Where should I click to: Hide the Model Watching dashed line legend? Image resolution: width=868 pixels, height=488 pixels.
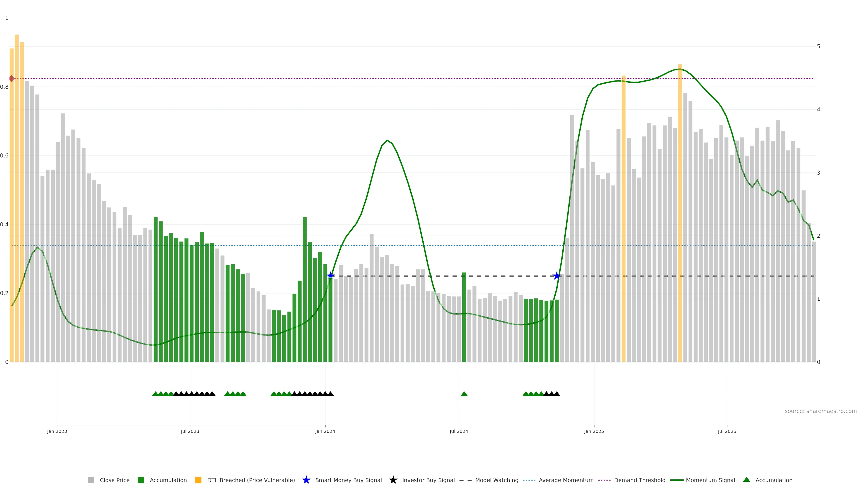click(465, 480)
